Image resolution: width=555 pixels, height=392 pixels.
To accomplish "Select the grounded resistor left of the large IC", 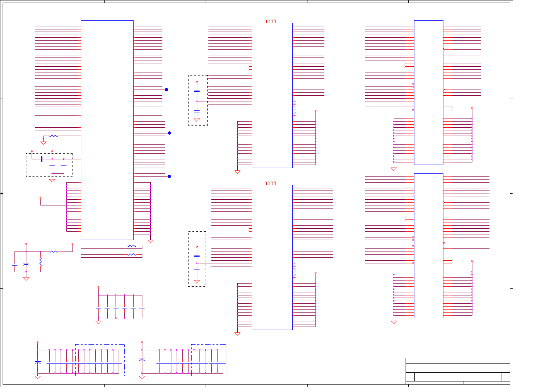I will pyautogui.click(x=54, y=136).
